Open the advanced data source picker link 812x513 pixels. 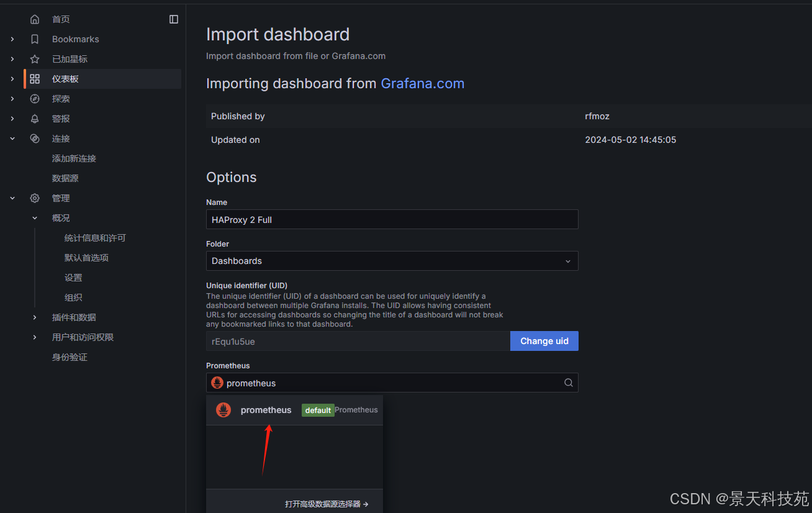point(327,504)
